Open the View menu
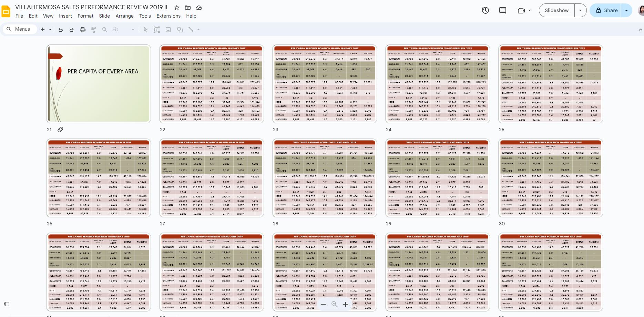This screenshot has width=644, height=317. pyautogui.click(x=48, y=16)
